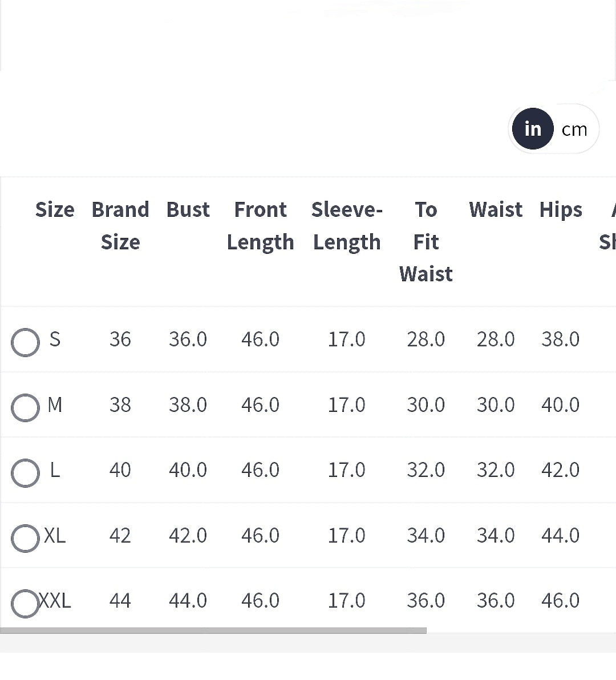Click the Front Length column header
This screenshot has width=616, height=680.
tap(261, 225)
